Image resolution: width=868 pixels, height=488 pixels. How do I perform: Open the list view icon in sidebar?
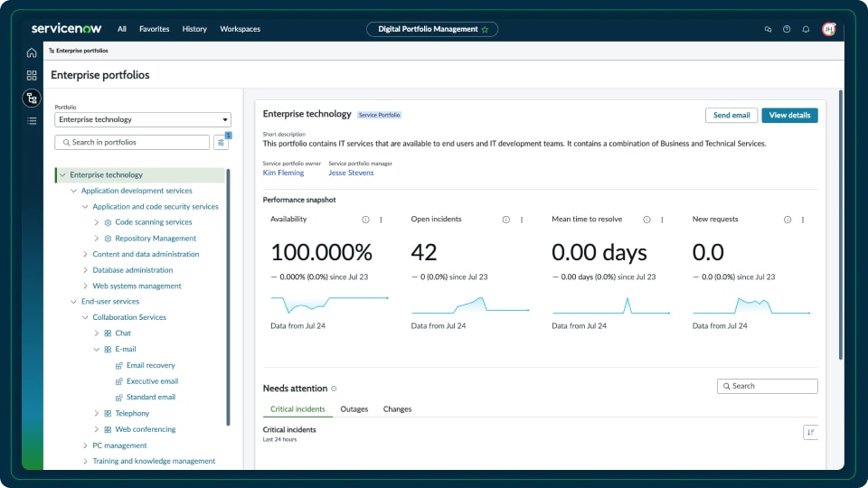pyautogui.click(x=32, y=120)
